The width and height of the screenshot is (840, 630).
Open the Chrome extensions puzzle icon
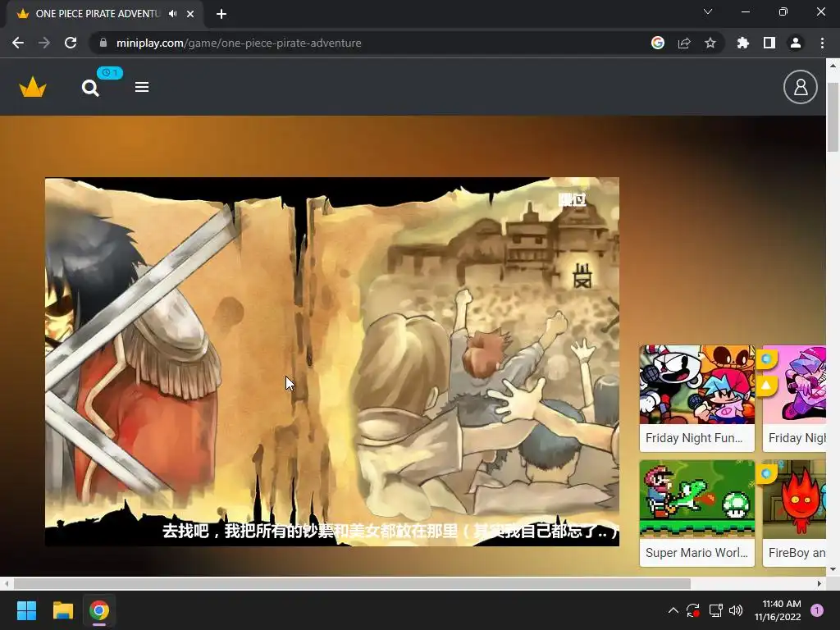742,43
